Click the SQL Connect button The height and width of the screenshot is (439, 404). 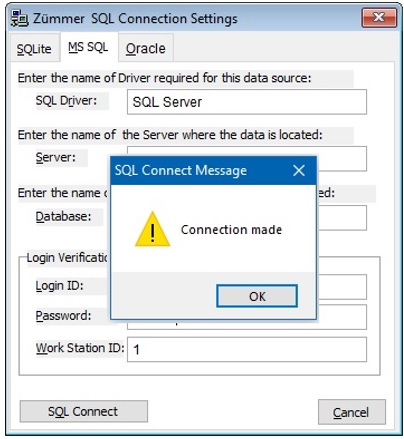tap(83, 411)
